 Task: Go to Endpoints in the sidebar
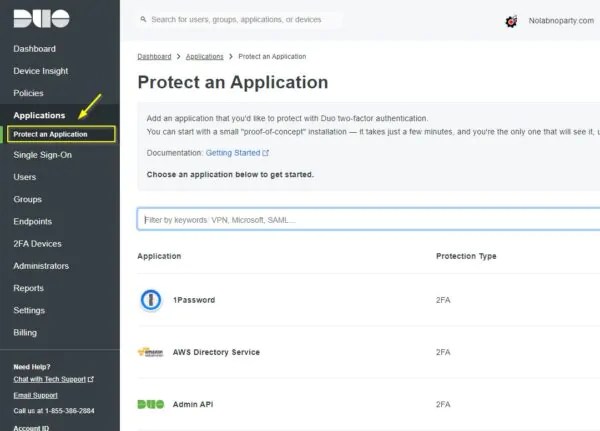33,222
